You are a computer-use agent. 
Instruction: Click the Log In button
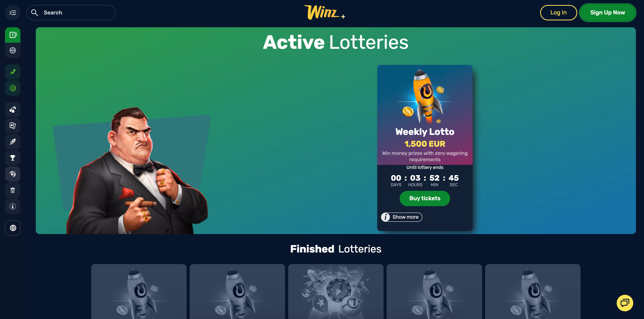pos(559,12)
